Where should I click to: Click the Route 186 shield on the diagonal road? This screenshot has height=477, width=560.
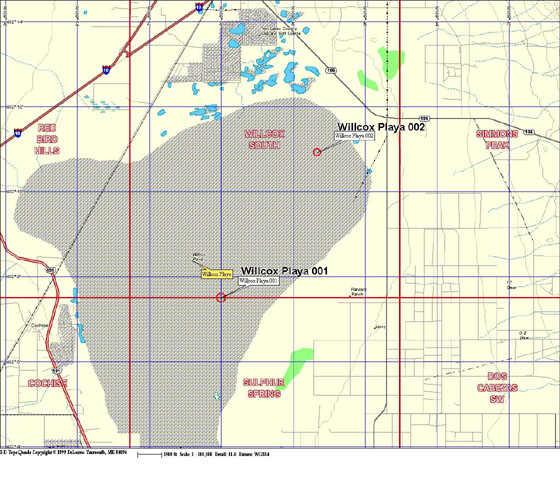(331, 71)
